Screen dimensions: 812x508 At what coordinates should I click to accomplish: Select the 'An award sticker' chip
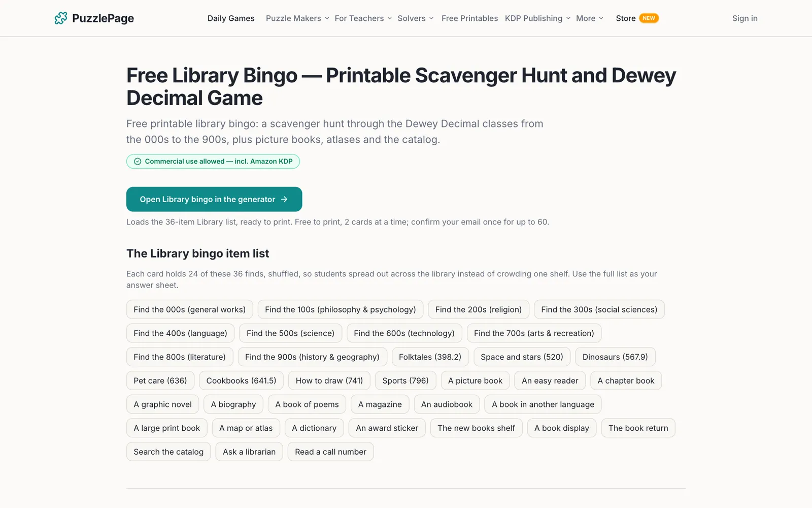pyautogui.click(x=387, y=428)
